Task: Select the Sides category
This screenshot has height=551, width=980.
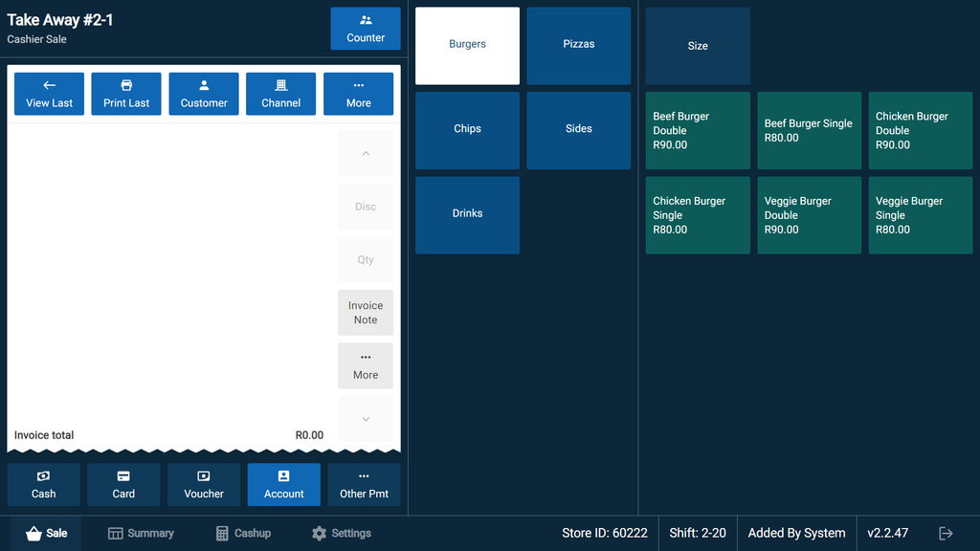Action: (579, 130)
